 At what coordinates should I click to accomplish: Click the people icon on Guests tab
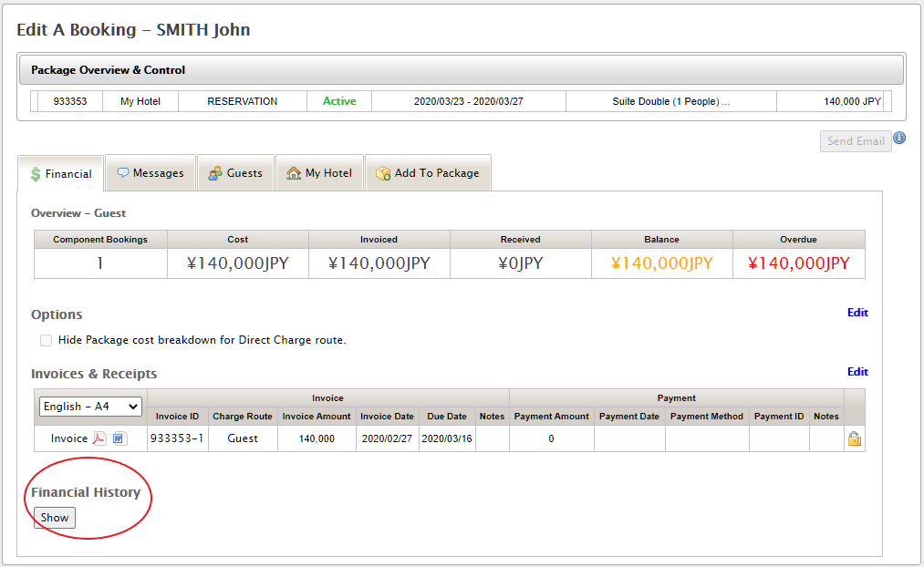tap(215, 172)
